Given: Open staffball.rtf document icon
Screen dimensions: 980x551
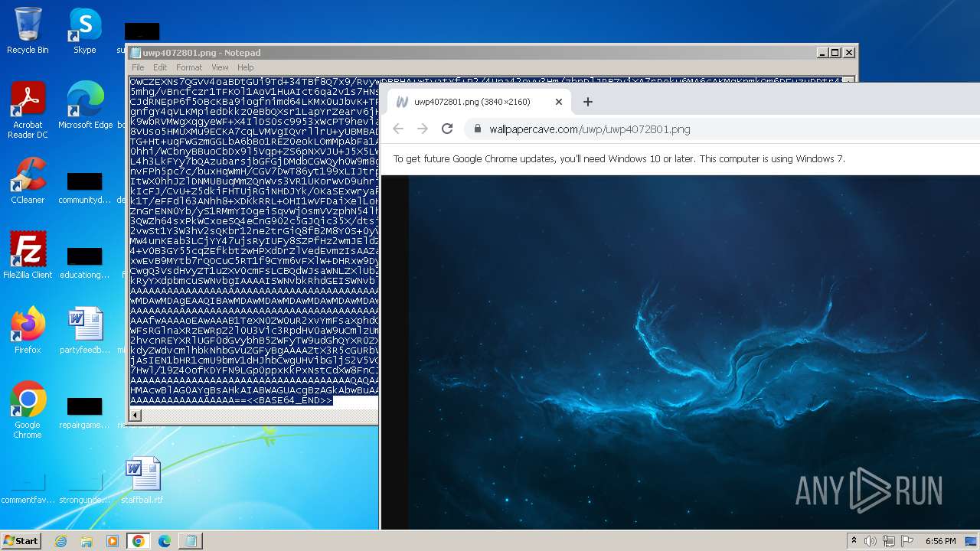Looking at the screenshot, I should [142, 481].
